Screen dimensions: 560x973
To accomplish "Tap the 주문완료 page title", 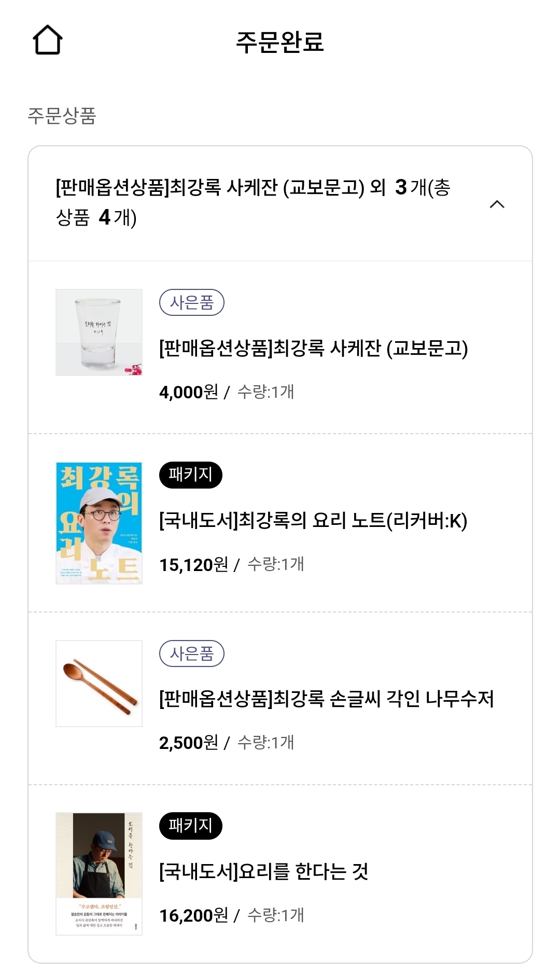I will [280, 41].
